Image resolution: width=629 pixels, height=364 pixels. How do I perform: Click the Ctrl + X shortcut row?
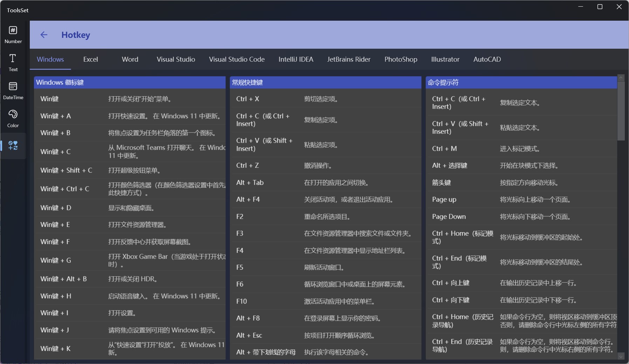click(326, 99)
